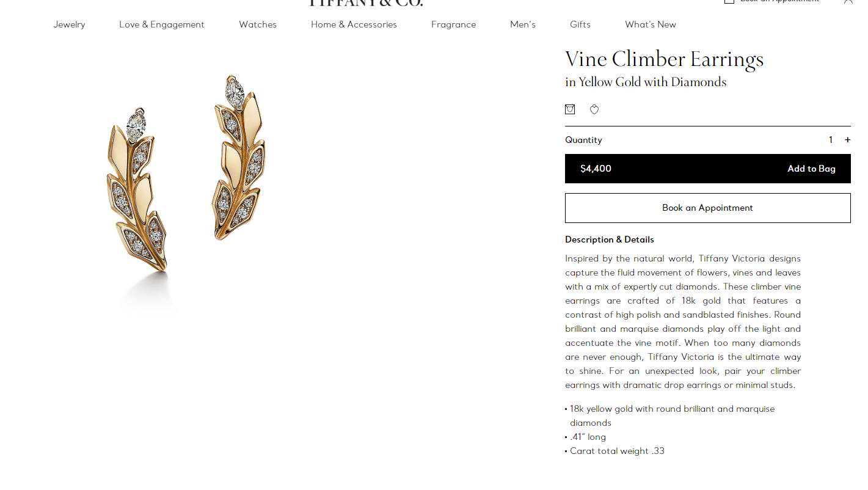Open the Jewelry menu

click(x=69, y=24)
